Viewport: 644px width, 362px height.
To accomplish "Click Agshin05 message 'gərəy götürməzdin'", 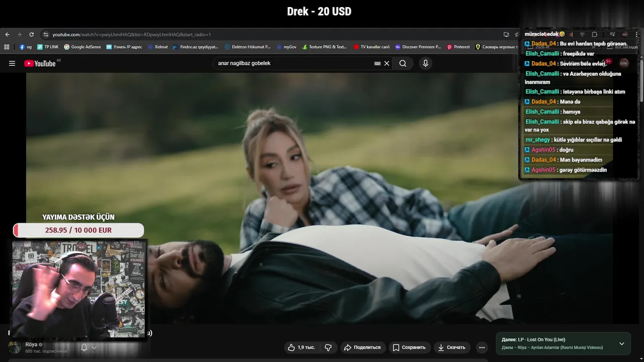I will [x=566, y=170].
